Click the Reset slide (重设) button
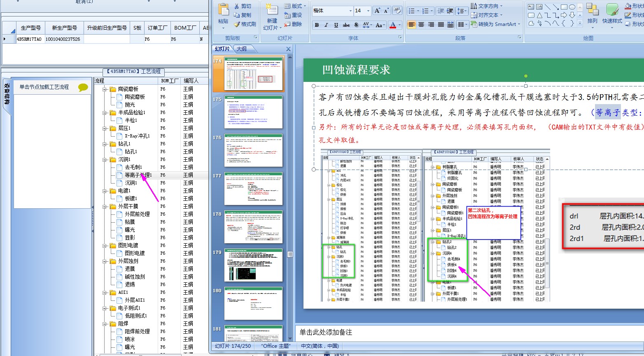This screenshot has width=644, height=356. 293,15
